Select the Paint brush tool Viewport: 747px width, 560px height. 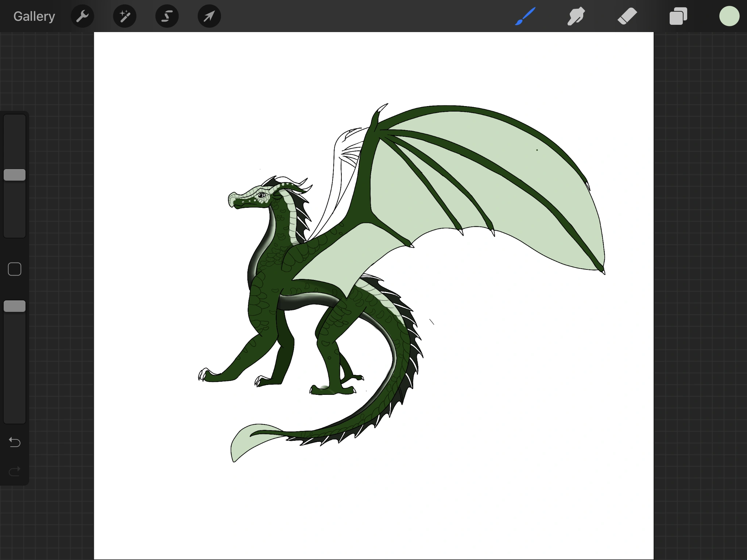(525, 16)
